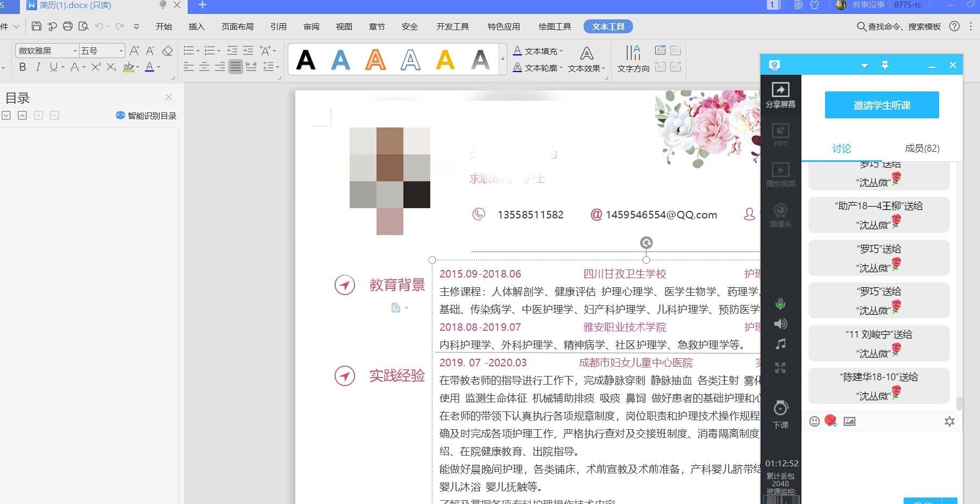The image size is (980, 504).
Task: Expand the text fill dropdown
Action: coord(561,51)
